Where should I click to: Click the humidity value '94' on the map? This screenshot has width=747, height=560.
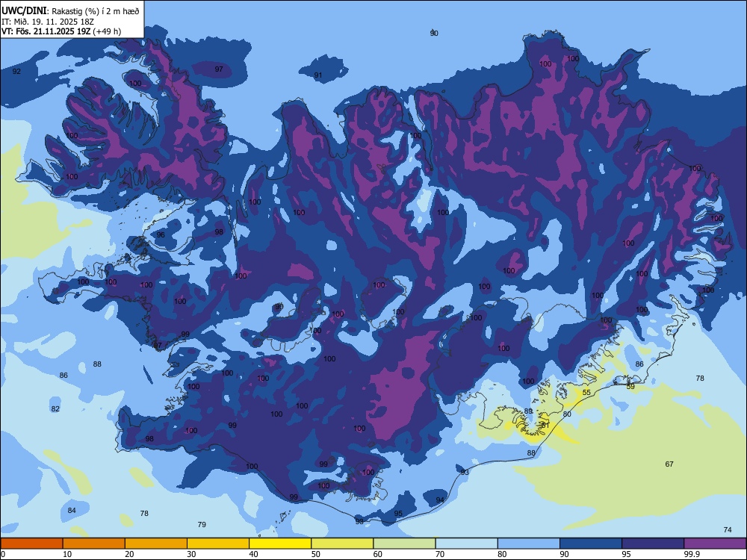[x=440, y=500]
